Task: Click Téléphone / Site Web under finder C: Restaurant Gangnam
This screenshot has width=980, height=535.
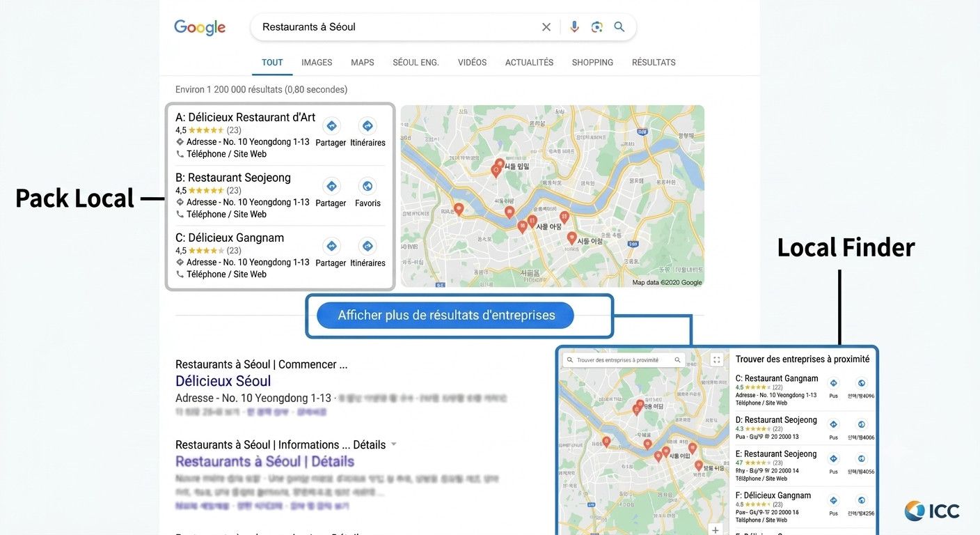Action: [x=761, y=403]
